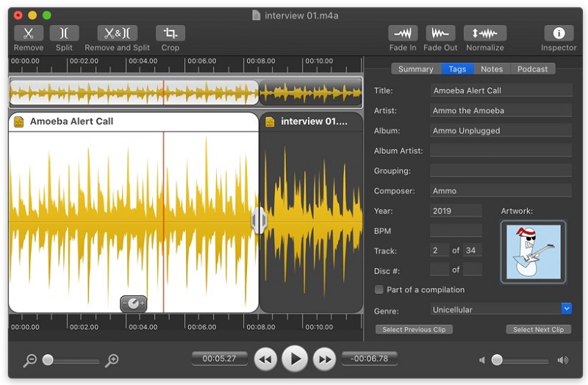Normalize the audio volume
Image resolution: width=588 pixels, height=385 pixels.
(x=484, y=33)
